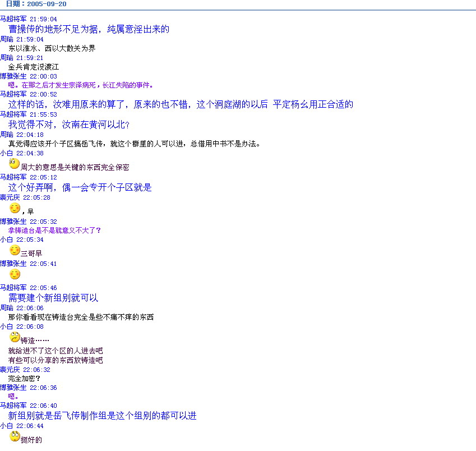
Task: Click line 就给进不了这个区的人进去吧
Action: pos(56,351)
